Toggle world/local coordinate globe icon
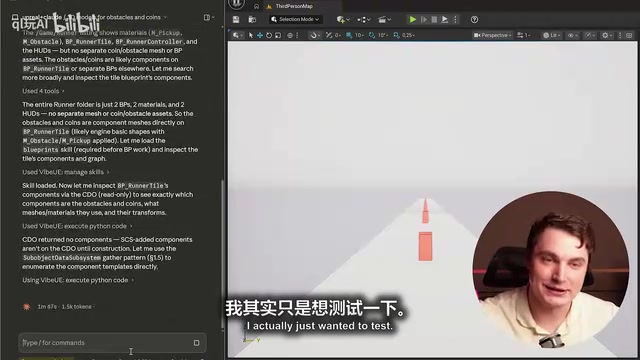This screenshot has width=640, height=360. tap(290, 35)
